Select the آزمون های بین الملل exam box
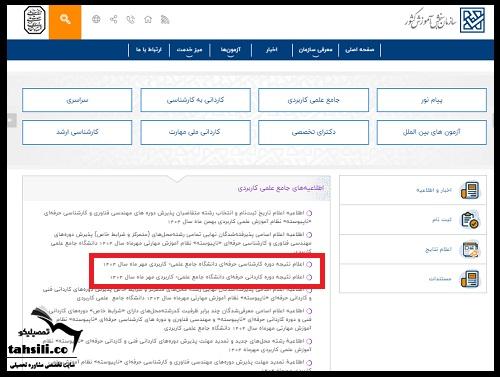This screenshot has width=500, height=377. click(432, 132)
